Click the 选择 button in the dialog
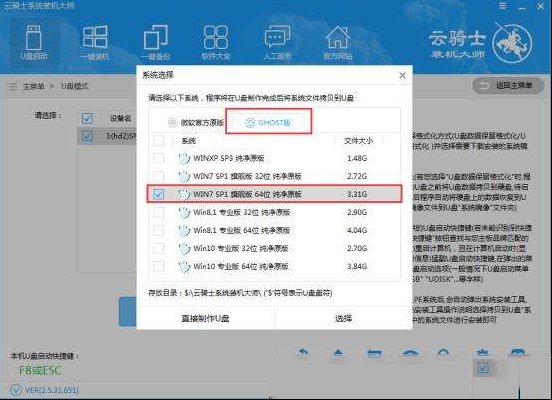This screenshot has width=552, height=400. [x=343, y=318]
